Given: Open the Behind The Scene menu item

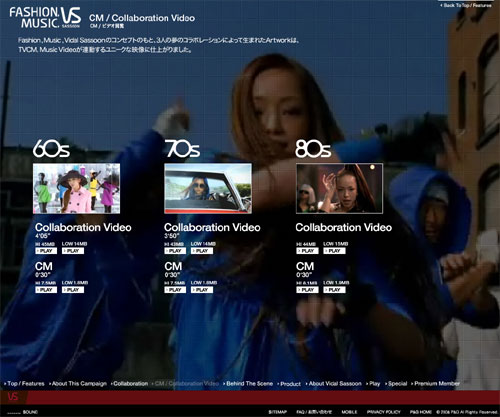Looking at the screenshot, I should pos(248,384).
